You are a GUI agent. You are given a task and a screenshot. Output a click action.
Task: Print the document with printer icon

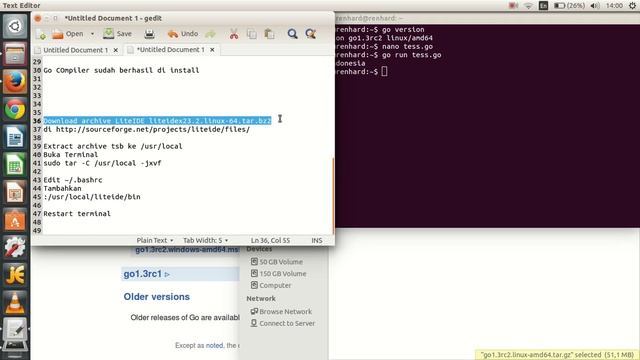[x=149, y=34]
